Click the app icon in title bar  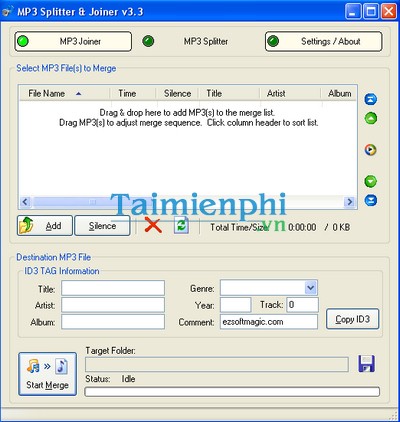(7, 12)
